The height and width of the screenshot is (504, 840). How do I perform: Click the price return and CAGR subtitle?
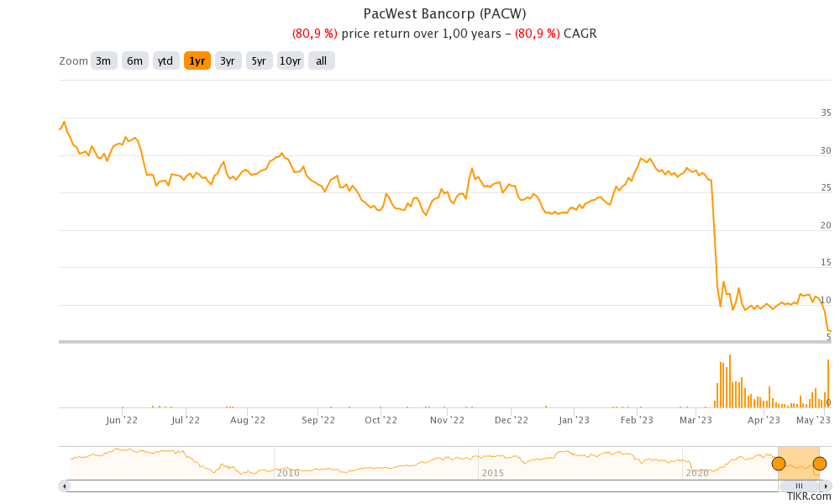click(444, 34)
